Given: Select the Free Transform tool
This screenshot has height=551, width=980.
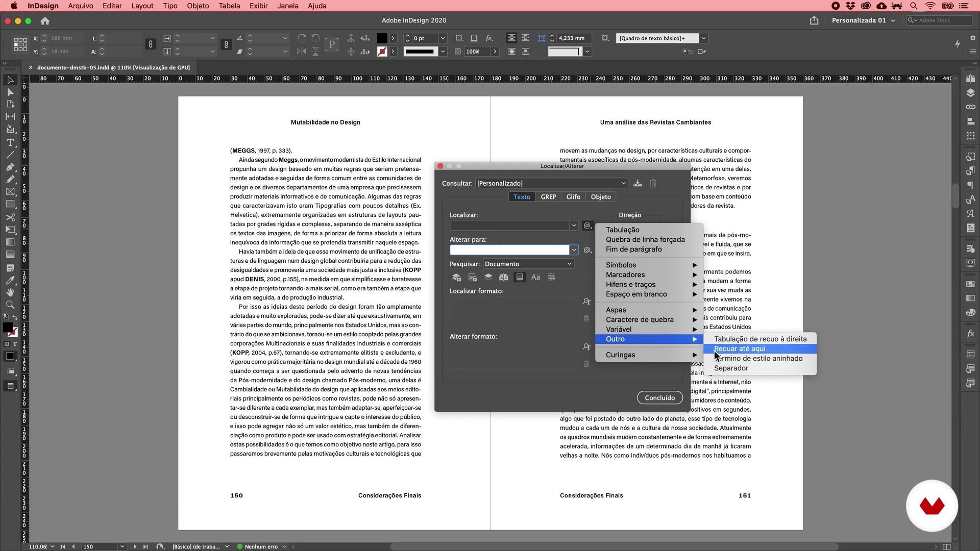Looking at the screenshot, I should click(x=10, y=230).
